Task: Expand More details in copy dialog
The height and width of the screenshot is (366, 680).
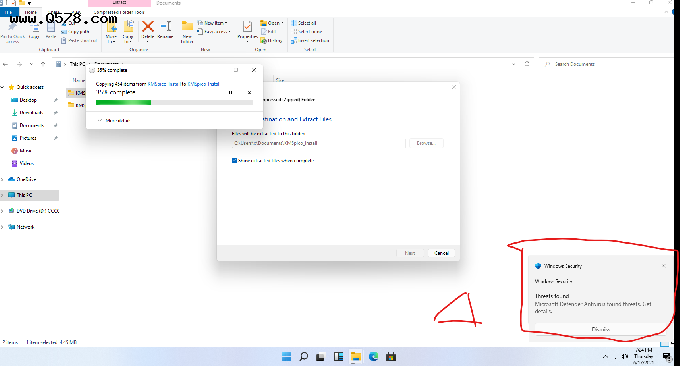Action: tap(114, 121)
